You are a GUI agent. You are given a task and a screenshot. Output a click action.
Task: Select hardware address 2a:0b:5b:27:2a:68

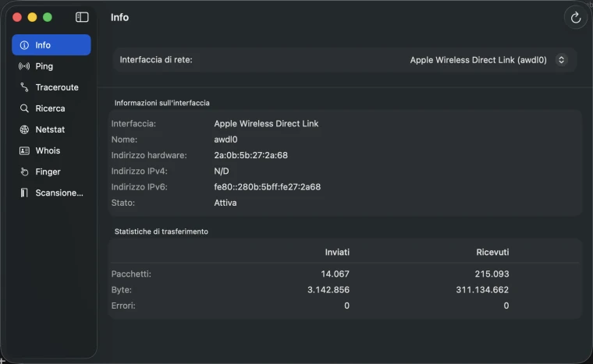250,155
